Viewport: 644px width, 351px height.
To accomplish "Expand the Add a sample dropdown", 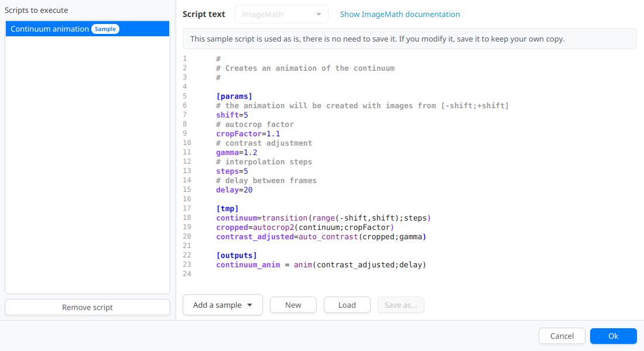I will coord(222,305).
